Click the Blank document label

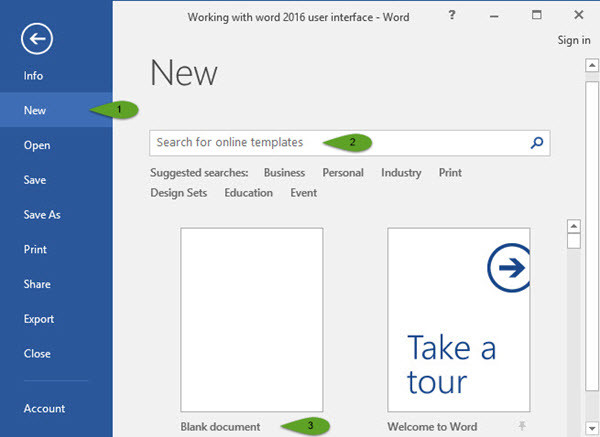pos(220,426)
